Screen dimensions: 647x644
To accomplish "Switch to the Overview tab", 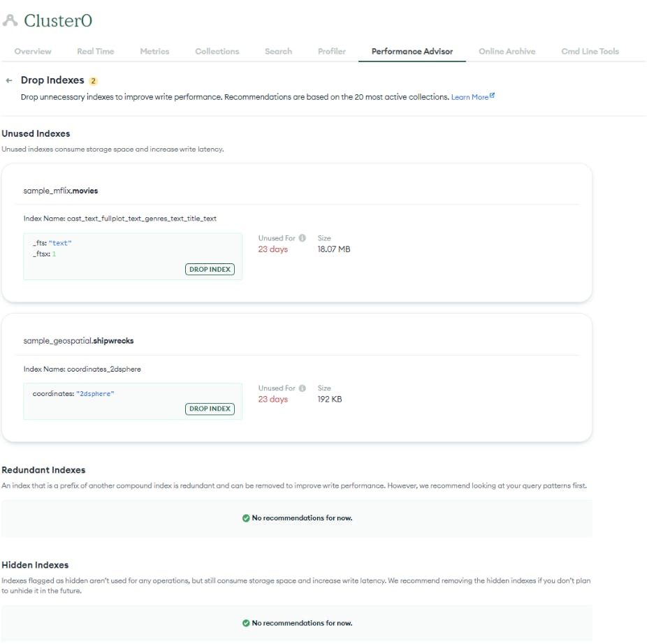I will [33, 51].
